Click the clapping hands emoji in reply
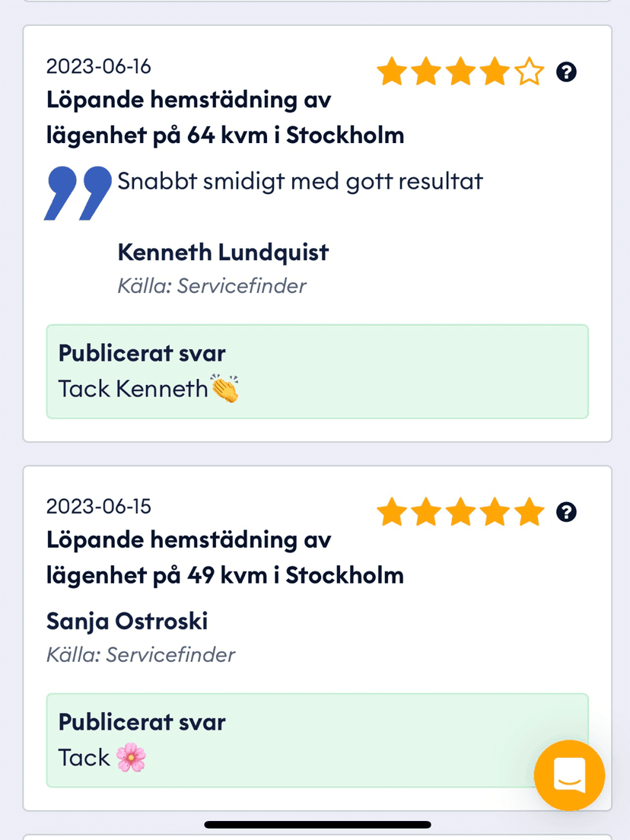This screenshot has width=630, height=840. point(225,389)
